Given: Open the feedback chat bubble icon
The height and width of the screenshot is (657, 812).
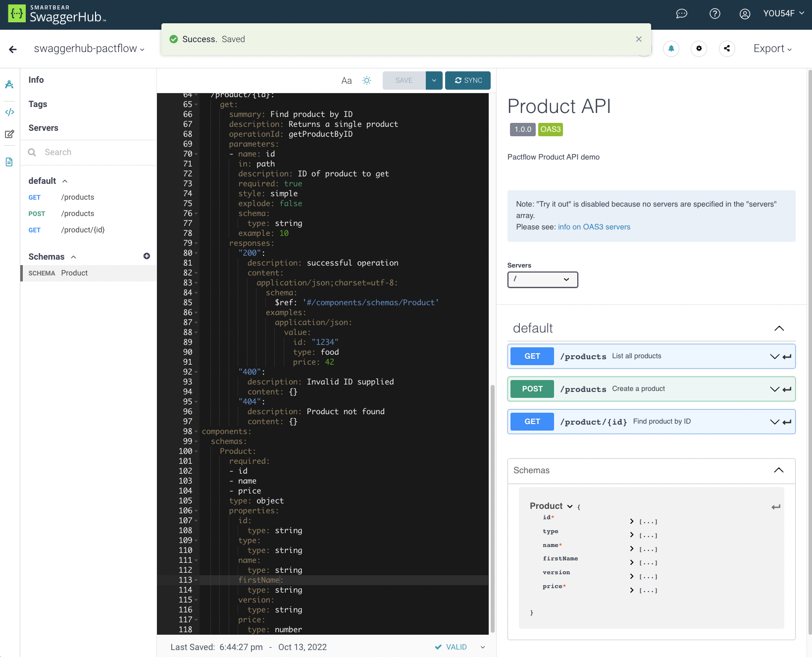Looking at the screenshot, I should coord(682,14).
